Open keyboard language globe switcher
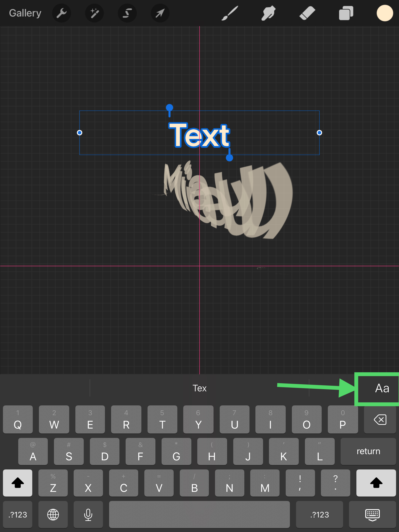 pyautogui.click(x=53, y=515)
